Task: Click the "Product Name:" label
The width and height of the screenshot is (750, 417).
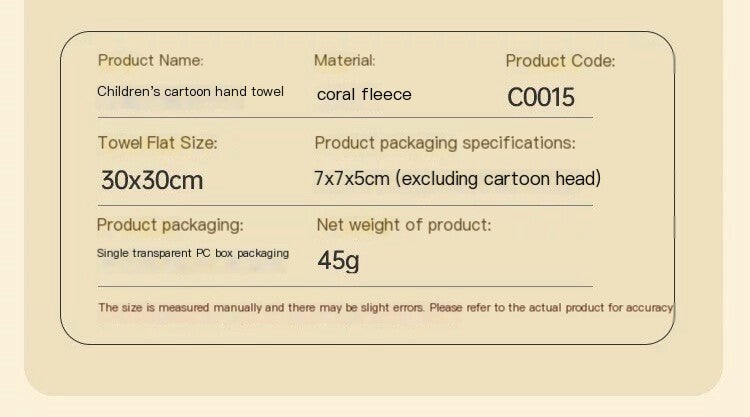Action: pyautogui.click(x=150, y=61)
